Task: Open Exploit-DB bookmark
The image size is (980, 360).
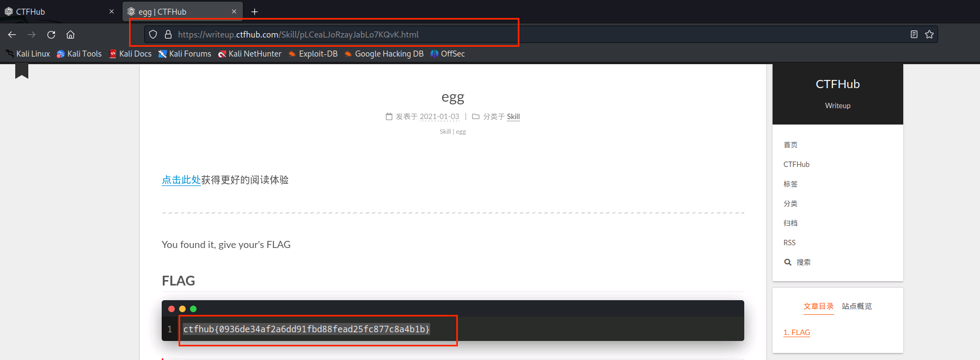Action: 313,54
